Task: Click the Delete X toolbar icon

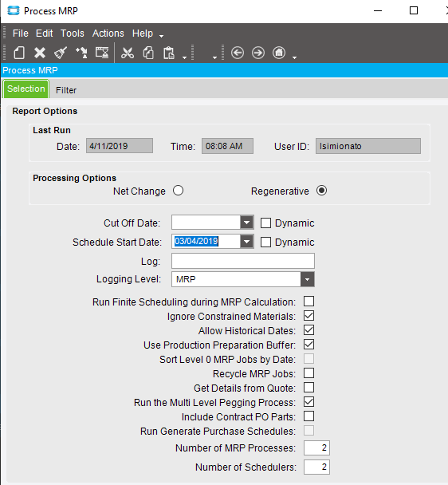Action: click(40, 53)
